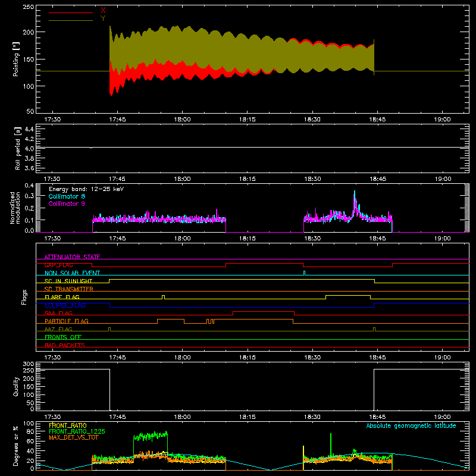Click the long FLARE_FLAG raised segment near 18:40
This screenshot has height=476, width=476.
348,295
